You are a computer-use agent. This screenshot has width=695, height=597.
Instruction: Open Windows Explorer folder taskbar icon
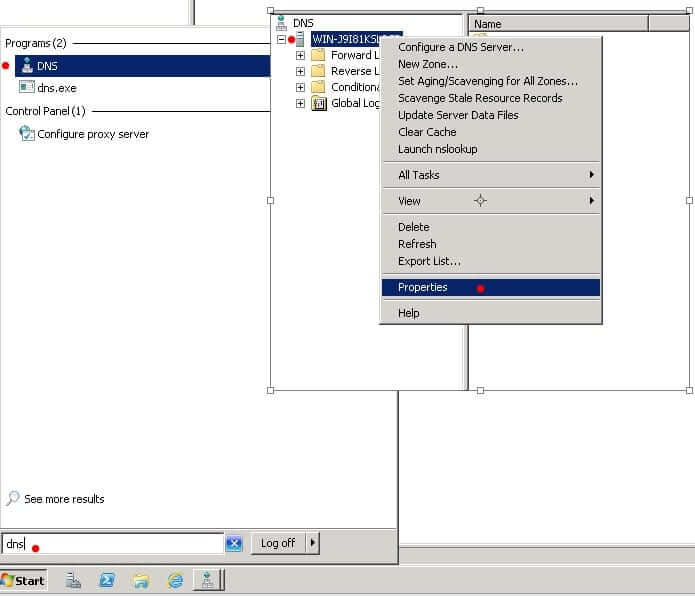coord(141,580)
